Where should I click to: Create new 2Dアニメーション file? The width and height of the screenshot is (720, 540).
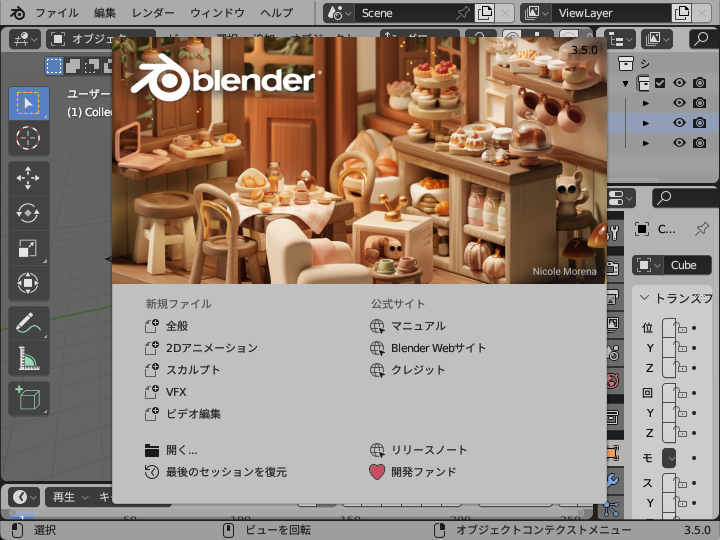click(x=201, y=348)
